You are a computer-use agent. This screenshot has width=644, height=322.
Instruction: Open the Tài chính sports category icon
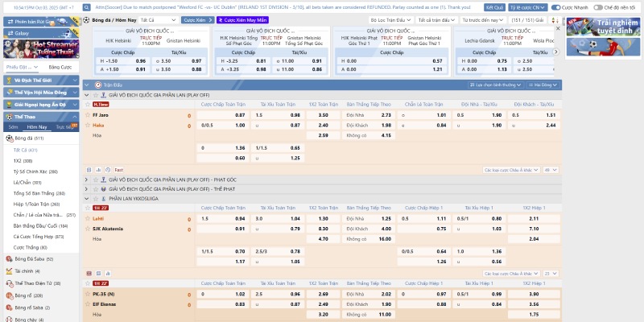click(x=8, y=271)
